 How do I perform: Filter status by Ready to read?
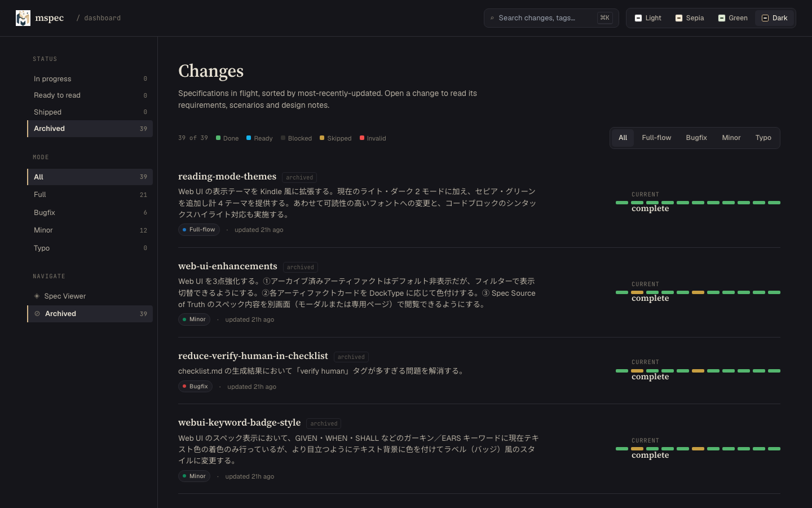(x=90, y=95)
